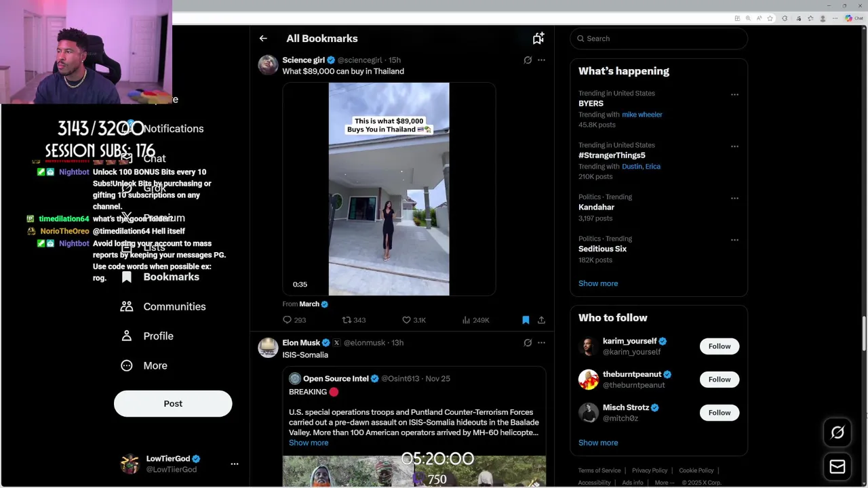Viewport: 868px width, 488px height.
Task: Open options for #StrangerThings5 trend
Action: 734,146
